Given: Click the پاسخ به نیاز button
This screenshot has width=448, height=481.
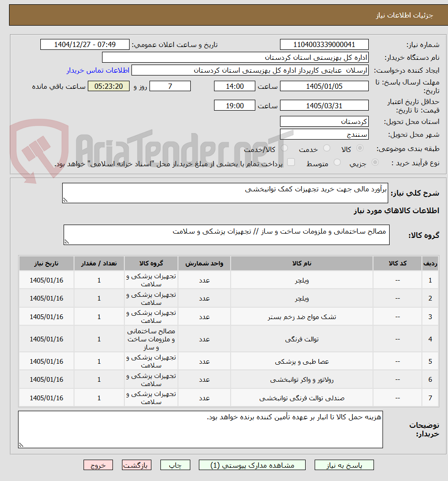Looking at the screenshot, I should (344, 465).
